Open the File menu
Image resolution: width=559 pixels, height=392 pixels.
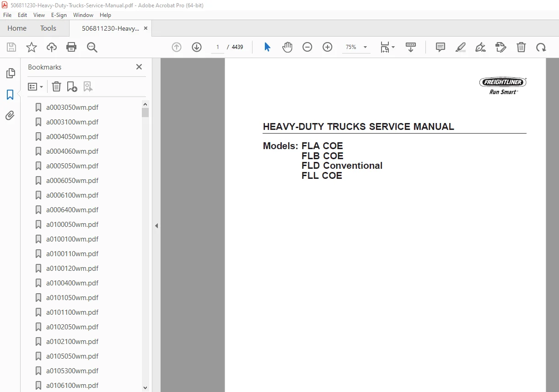tap(7, 15)
